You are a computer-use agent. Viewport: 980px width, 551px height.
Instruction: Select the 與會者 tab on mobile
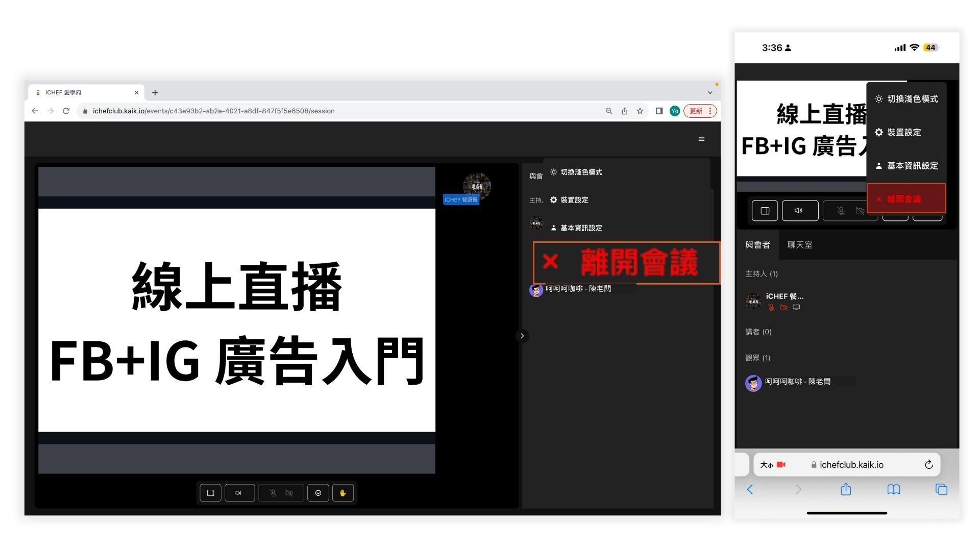pyautogui.click(x=757, y=245)
